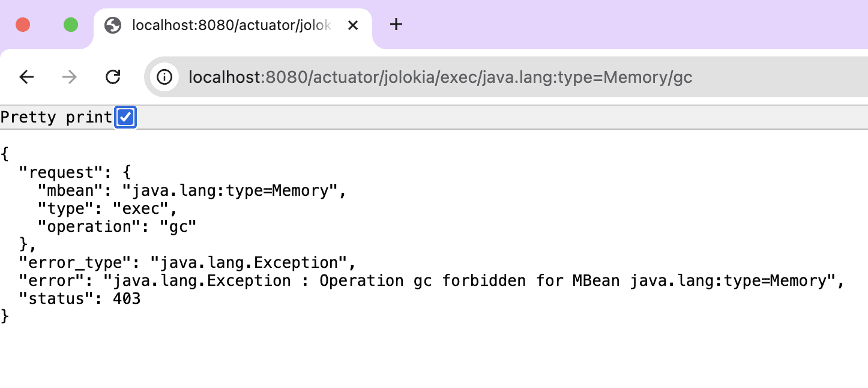Click the green fullscreen window button
Image resolution: width=868 pixels, height=388 pixels.
click(71, 25)
